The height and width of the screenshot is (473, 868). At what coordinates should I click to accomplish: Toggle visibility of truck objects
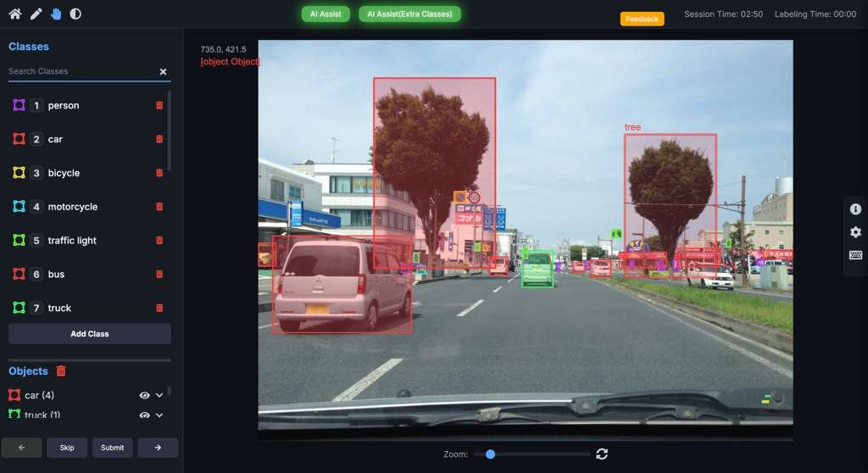pyautogui.click(x=145, y=415)
